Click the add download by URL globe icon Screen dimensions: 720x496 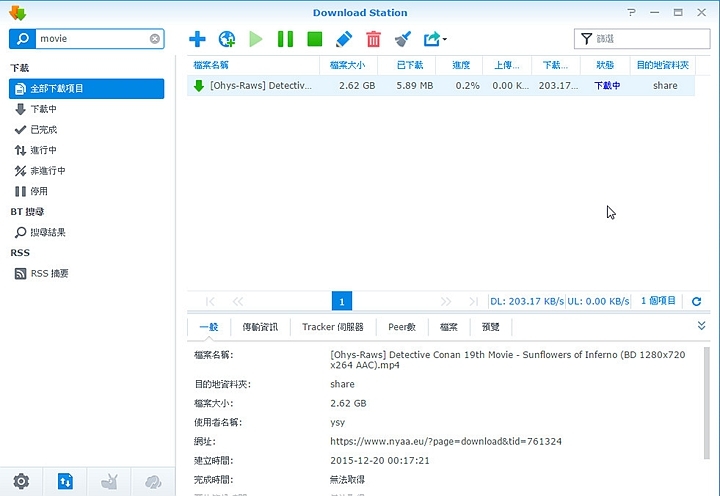click(x=227, y=39)
